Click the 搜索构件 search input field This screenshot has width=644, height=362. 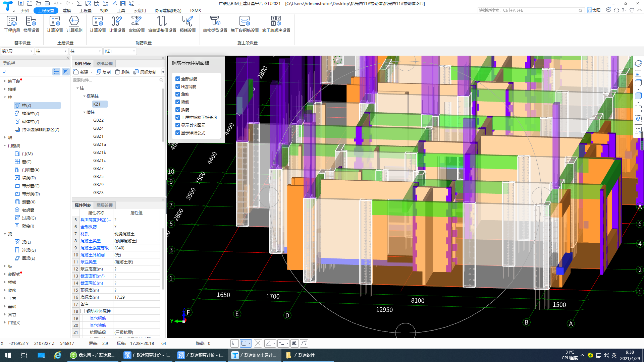click(x=115, y=80)
